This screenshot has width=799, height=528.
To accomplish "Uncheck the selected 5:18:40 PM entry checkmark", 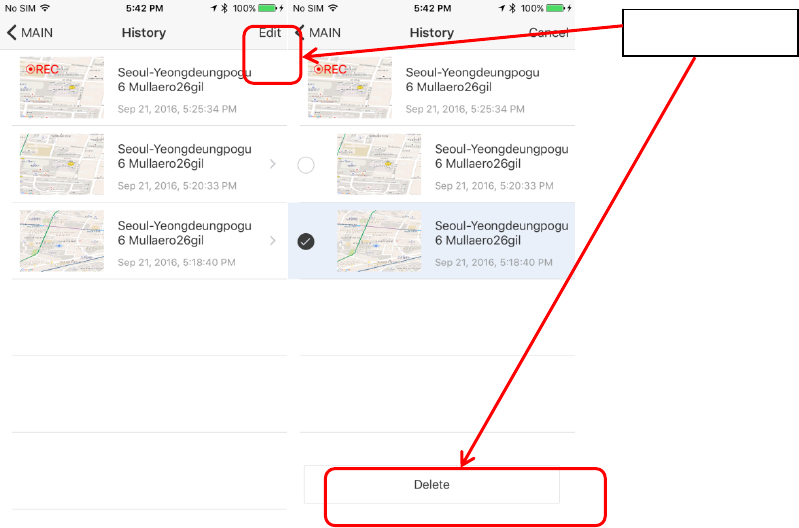I will [x=306, y=242].
